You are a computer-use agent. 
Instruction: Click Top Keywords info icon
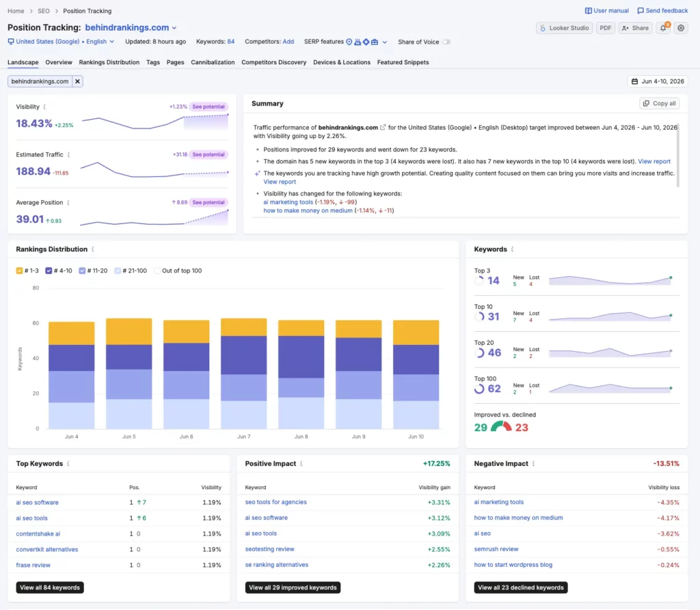click(68, 464)
